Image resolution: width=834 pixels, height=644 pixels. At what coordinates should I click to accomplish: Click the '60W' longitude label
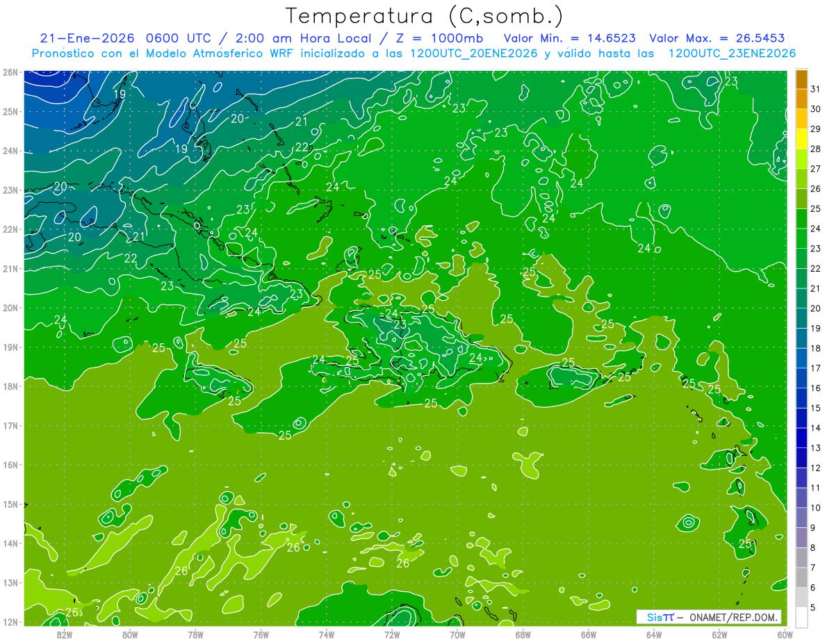785,635
